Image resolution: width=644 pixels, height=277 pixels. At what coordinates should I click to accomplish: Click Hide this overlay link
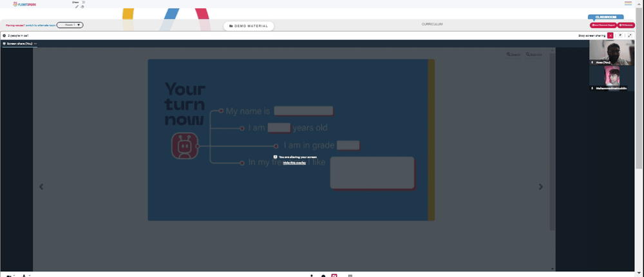(x=294, y=163)
